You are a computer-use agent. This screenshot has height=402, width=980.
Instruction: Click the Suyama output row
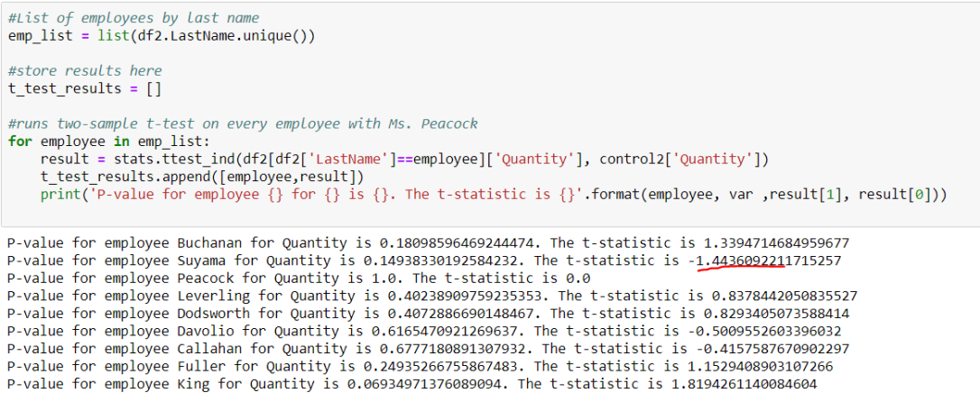(x=424, y=260)
